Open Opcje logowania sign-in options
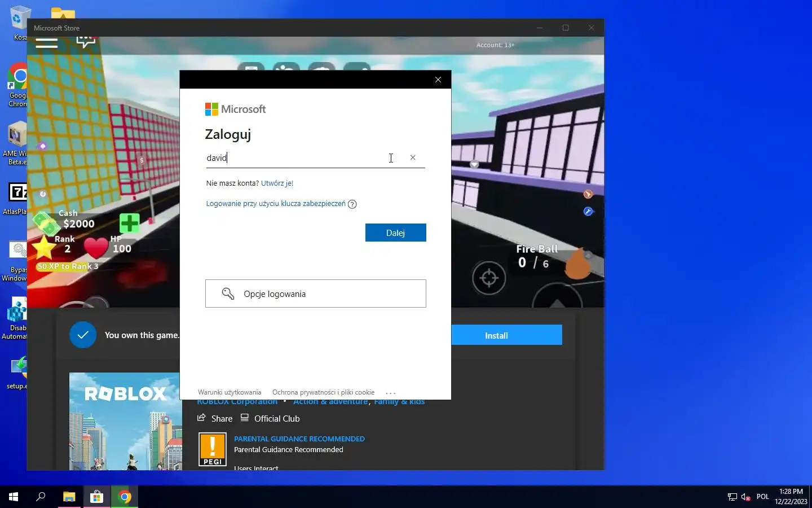This screenshot has width=812, height=508. [x=316, y=294]
